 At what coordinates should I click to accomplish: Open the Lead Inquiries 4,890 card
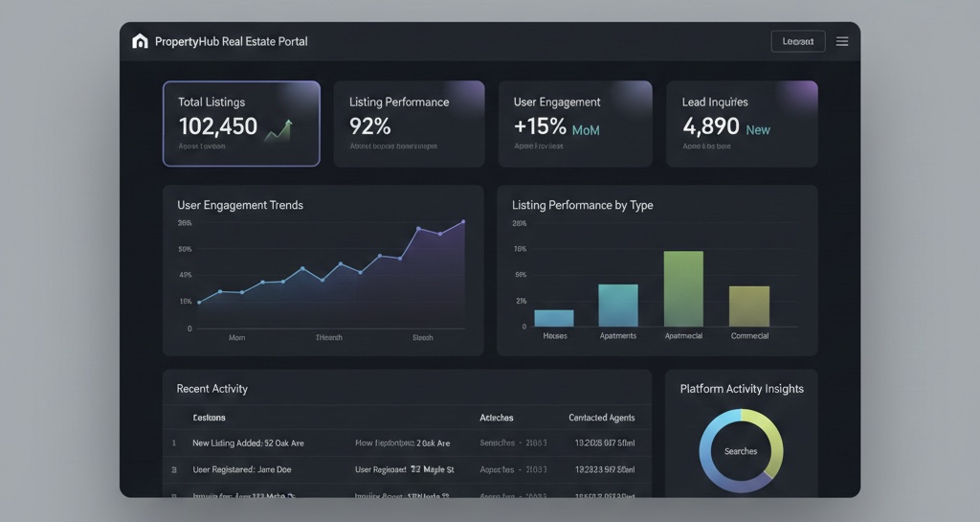[x=742, y=124]
